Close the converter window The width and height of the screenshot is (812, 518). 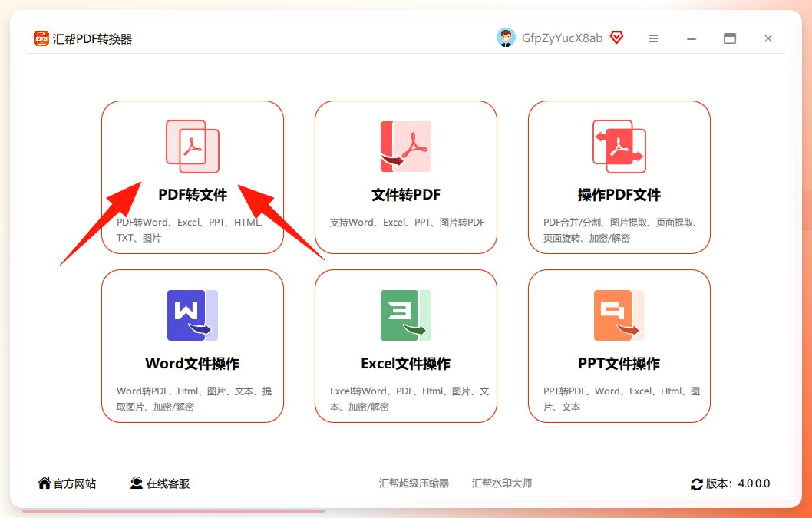tap(768, 38)
